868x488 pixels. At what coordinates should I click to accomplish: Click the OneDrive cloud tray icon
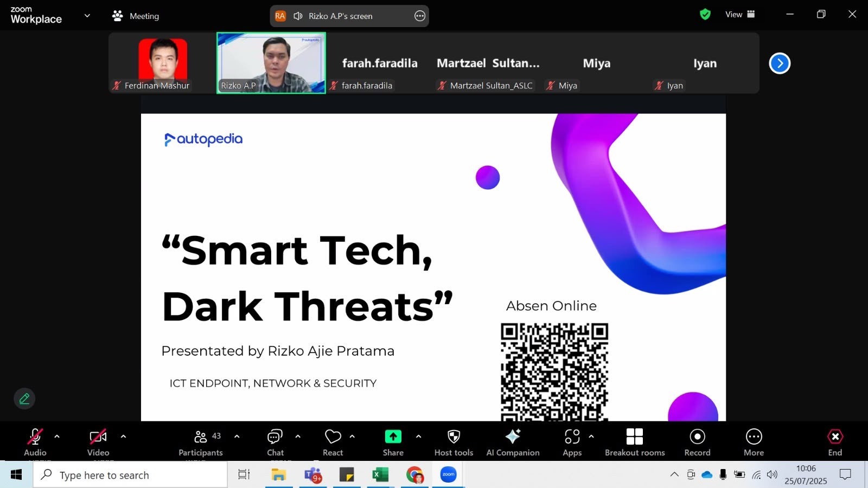coord(707,475)
